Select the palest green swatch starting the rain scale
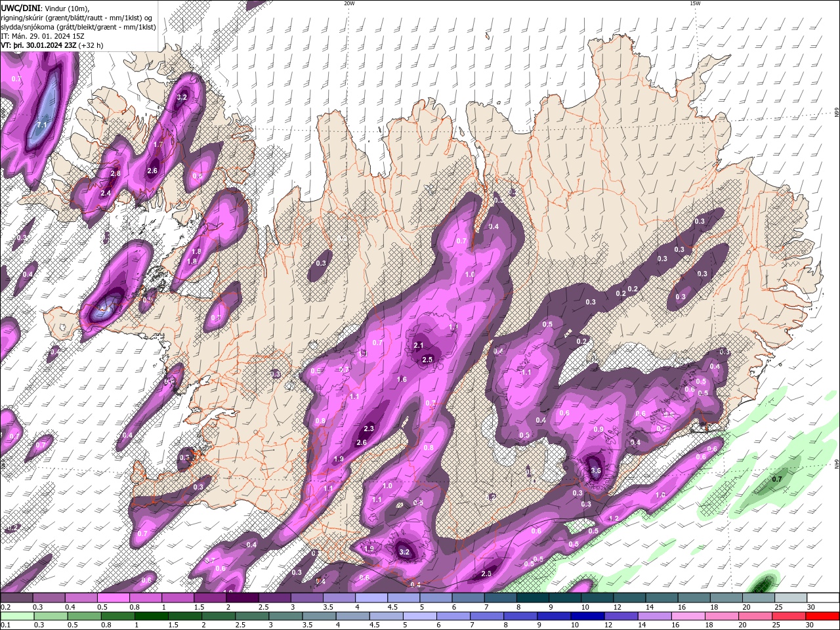This screenshot has width=840, height=630. click(16, 616)
